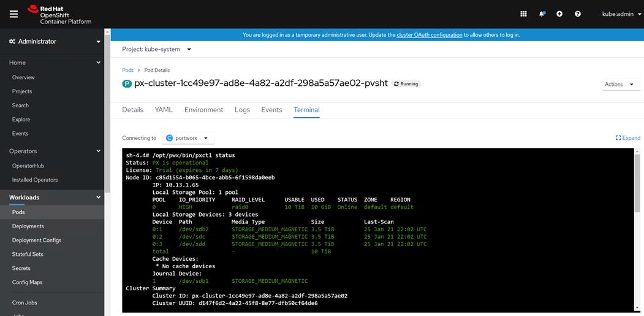Switch to the Events tab
644x316 pixels.
pyautogui.click(x=271, y=110)
